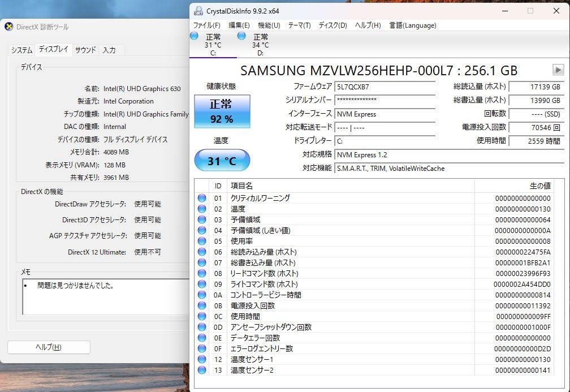Click Intel(R) UHD Graphics 630 name text
This screenshot has width=570, height=392.
[x=142, y=89]
